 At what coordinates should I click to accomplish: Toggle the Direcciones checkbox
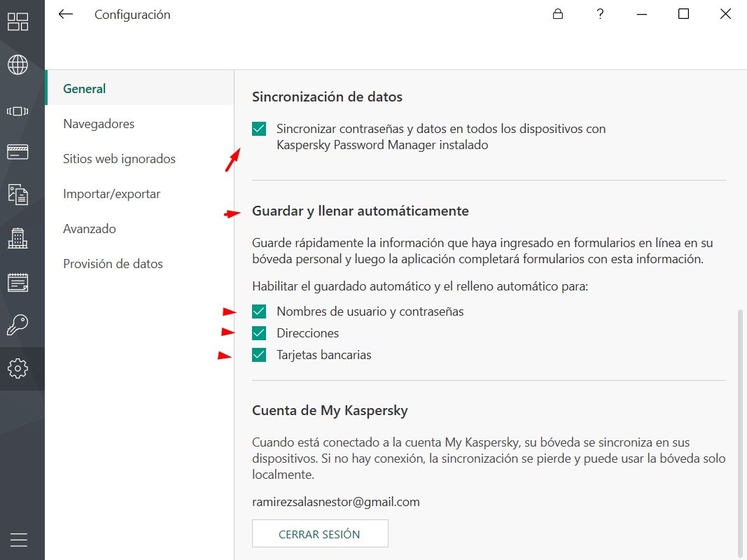coord(259,333)
